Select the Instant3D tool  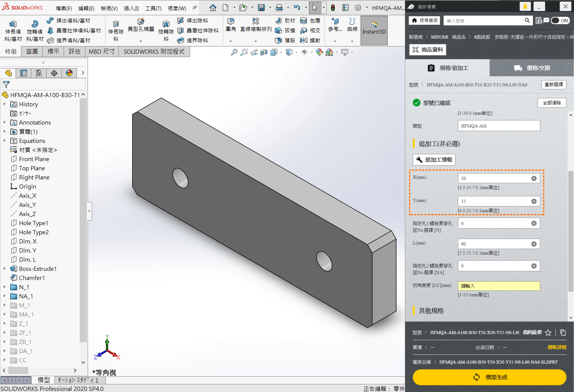click(374, 30)
